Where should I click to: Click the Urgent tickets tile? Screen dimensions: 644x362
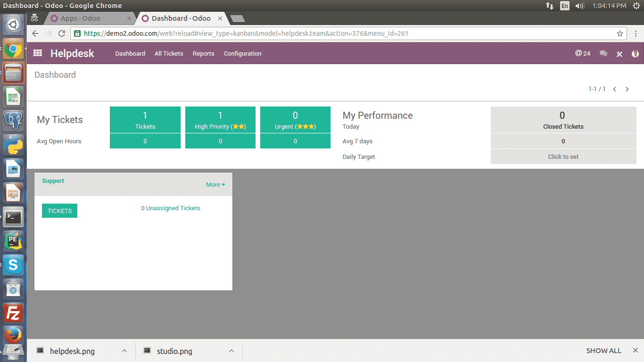click(x=295, y=120)
